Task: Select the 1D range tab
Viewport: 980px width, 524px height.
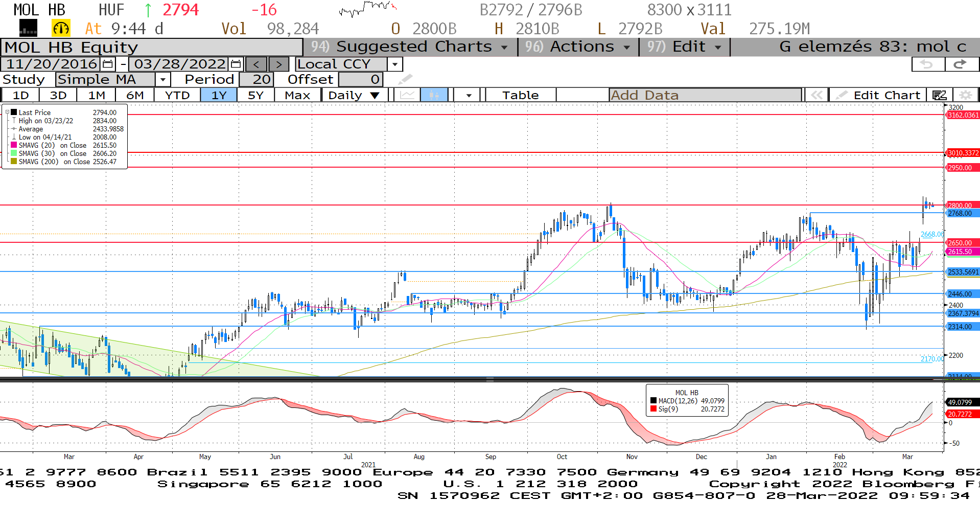Action: pos(20,95)
